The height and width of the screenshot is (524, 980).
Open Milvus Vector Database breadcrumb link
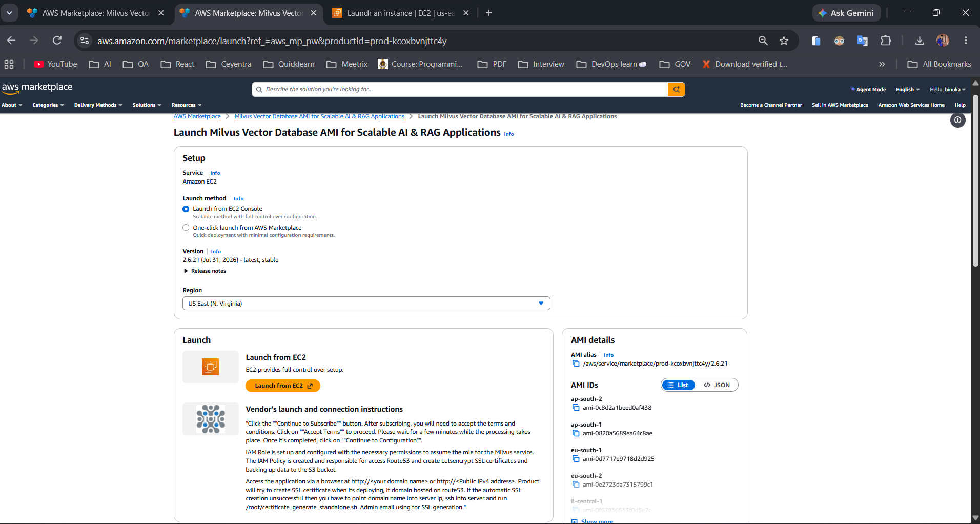[x=319, y=116]
